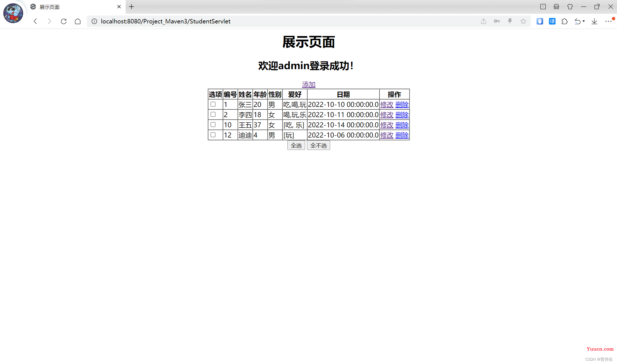Bookmark this page with the star

(x=523, y=21)
